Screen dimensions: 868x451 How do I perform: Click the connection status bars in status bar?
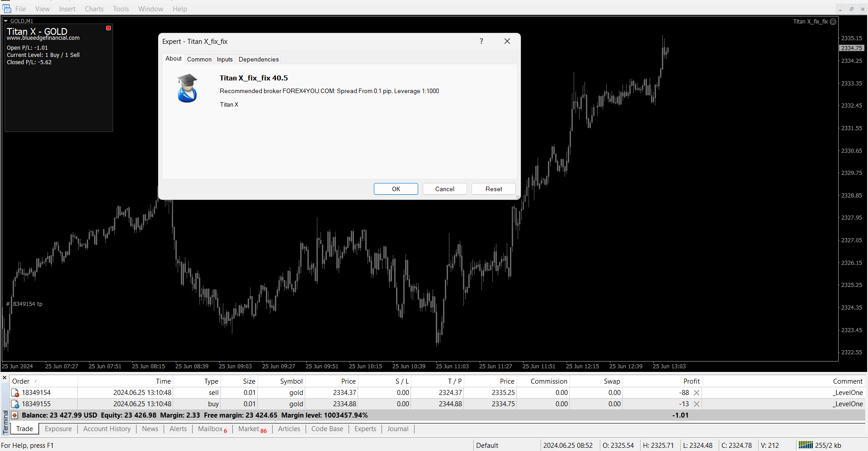click(x=806, y=445)
